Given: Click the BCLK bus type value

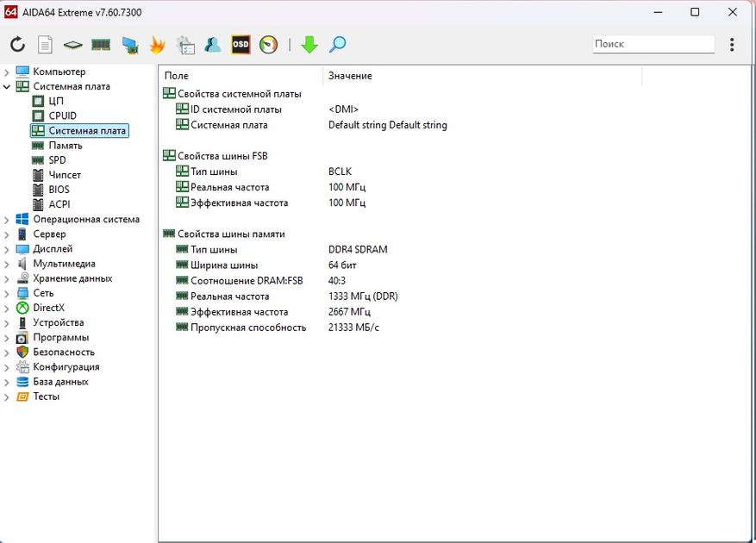Looking at the screenshot, I should pos(340,172).
